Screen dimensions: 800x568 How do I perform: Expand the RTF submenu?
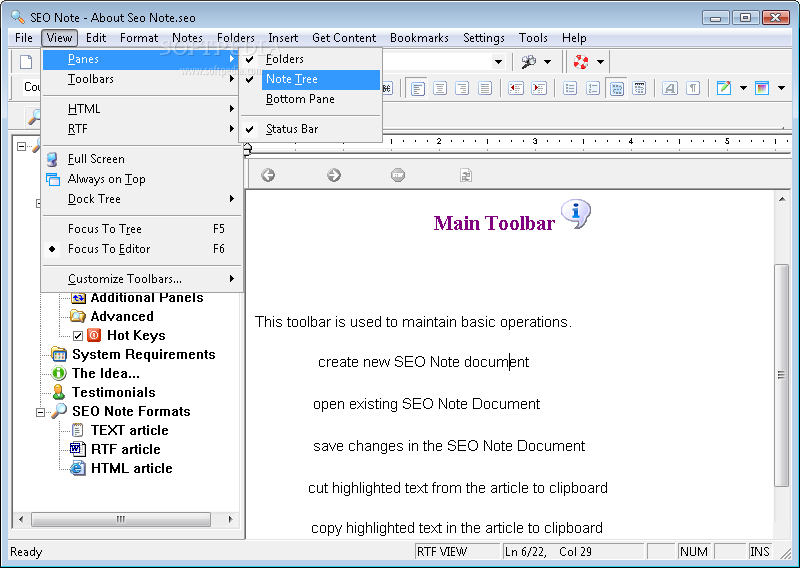pos(142,129)
